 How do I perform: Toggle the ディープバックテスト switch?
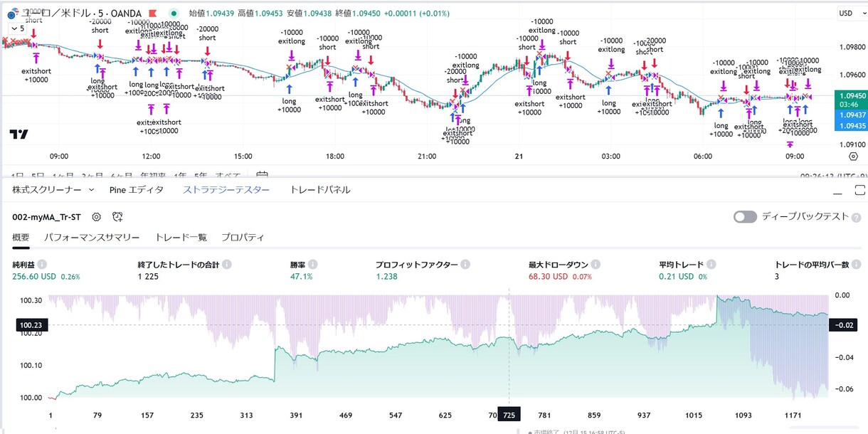(x=745, y=217)
